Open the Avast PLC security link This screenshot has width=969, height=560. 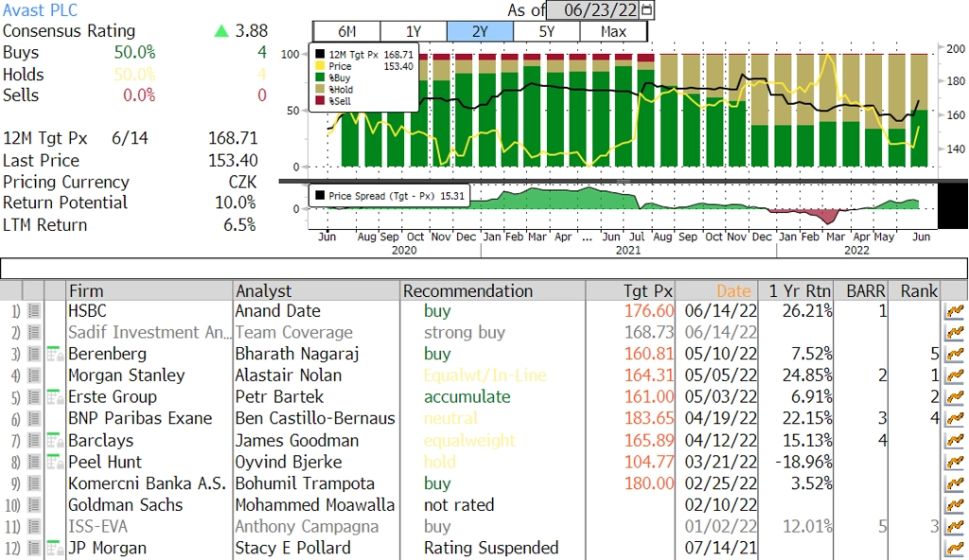pyautogui.click(x=40, y=9)
